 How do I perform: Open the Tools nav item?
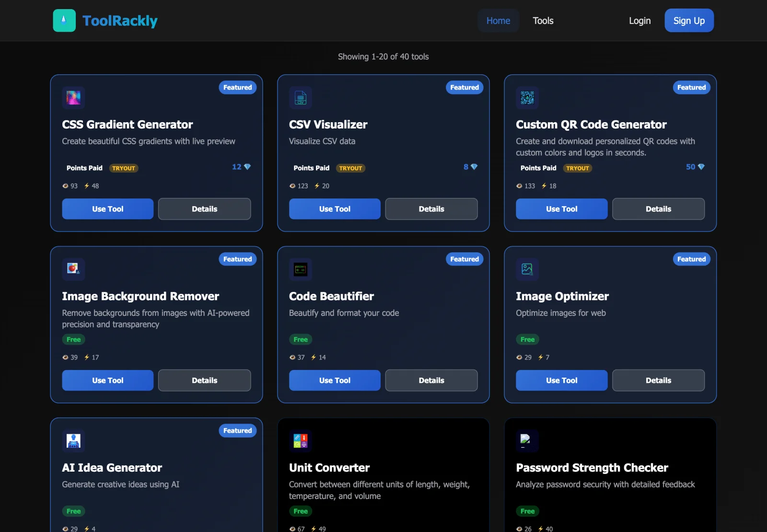pos(543,21)
